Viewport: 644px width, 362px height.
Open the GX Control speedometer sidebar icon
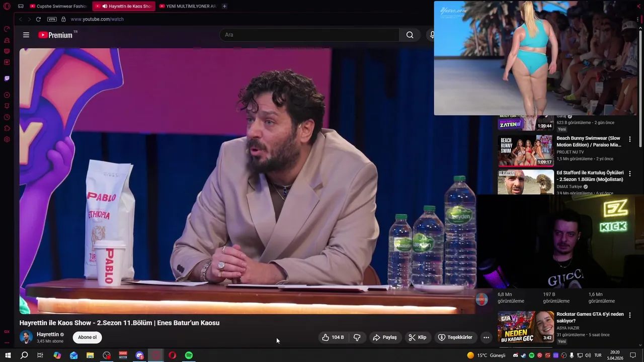tap(7, 29)
